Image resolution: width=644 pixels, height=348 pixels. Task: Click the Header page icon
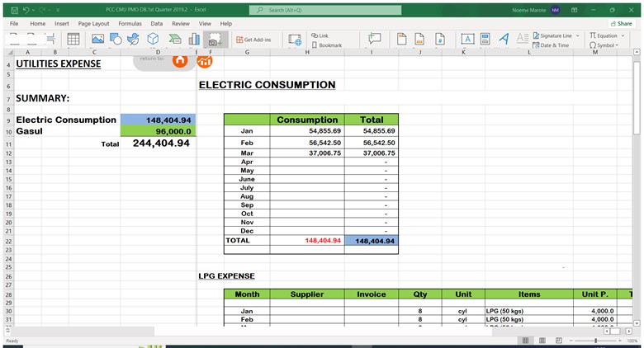point(402,40)
